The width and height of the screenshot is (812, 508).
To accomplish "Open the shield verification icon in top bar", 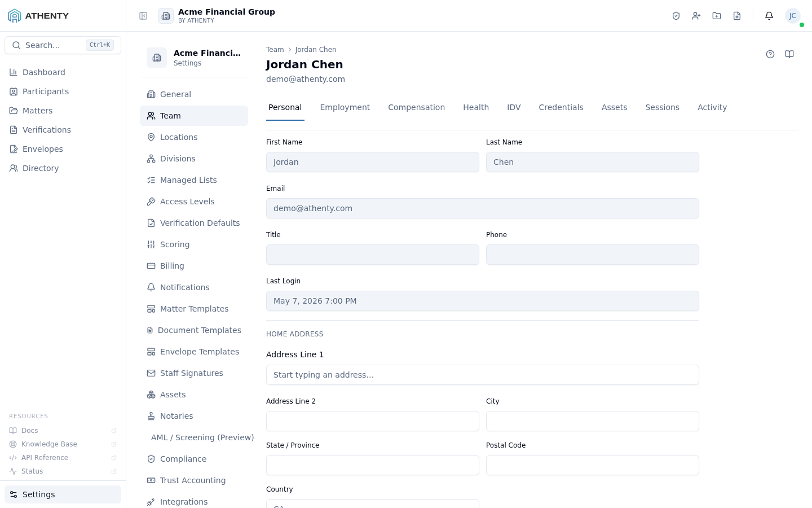I will pos(676,16).
